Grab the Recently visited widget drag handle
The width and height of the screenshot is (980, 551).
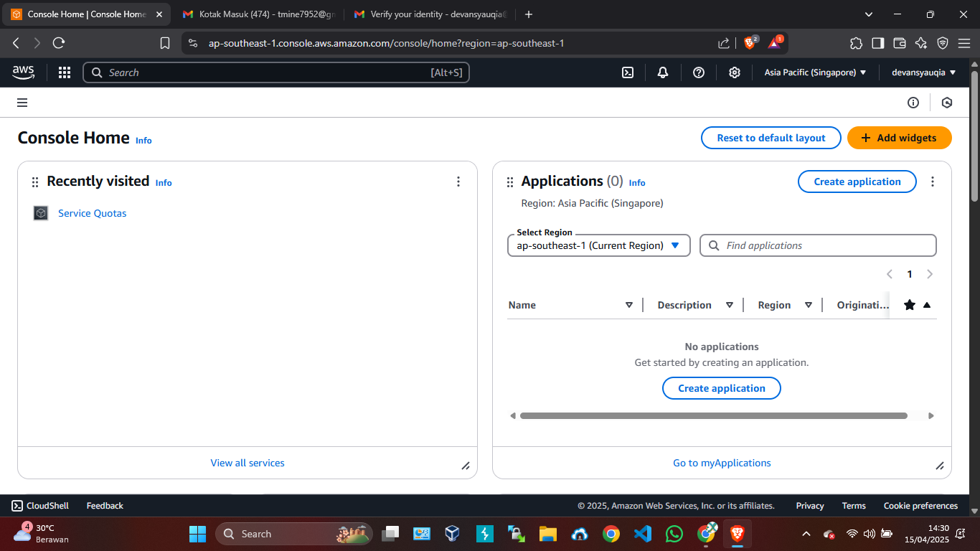click(35, 182)
